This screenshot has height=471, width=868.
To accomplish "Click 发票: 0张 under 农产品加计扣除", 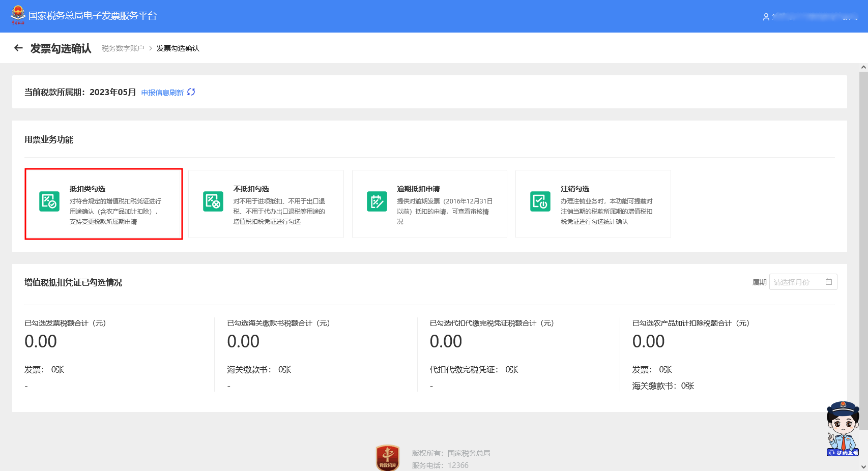I will click(x=652, y=370).
